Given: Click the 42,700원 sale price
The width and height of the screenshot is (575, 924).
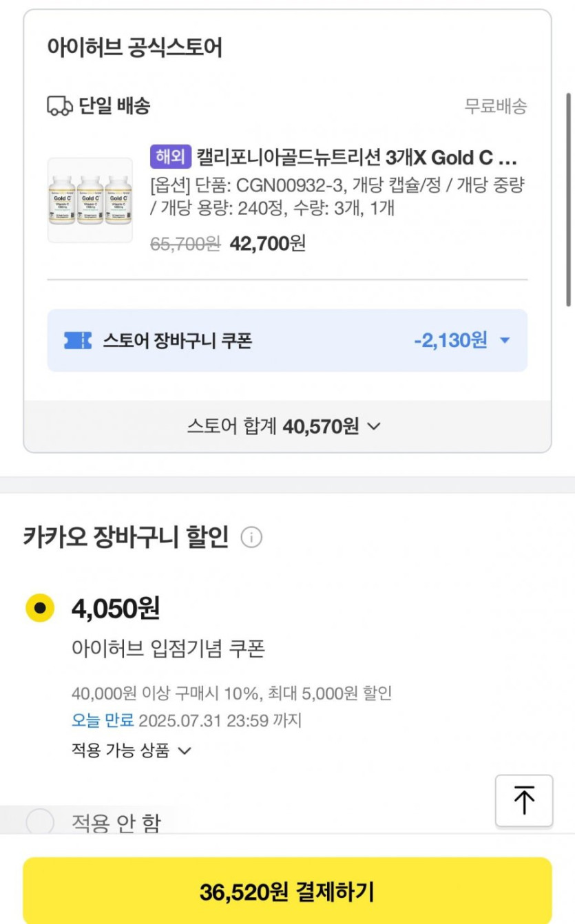Looking at the screenshot, I should pyautogui.click(x=268, y=243).
